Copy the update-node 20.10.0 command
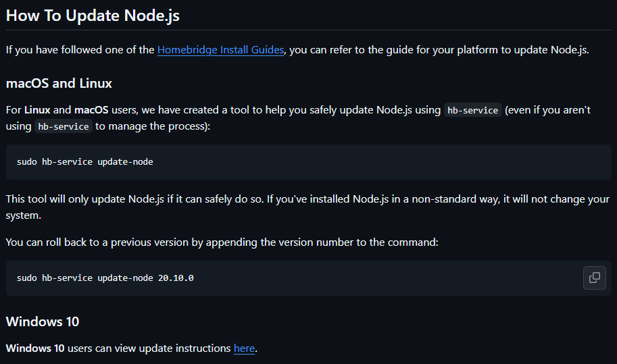Viewport: 617px width, 364px height. pos(594,278)
